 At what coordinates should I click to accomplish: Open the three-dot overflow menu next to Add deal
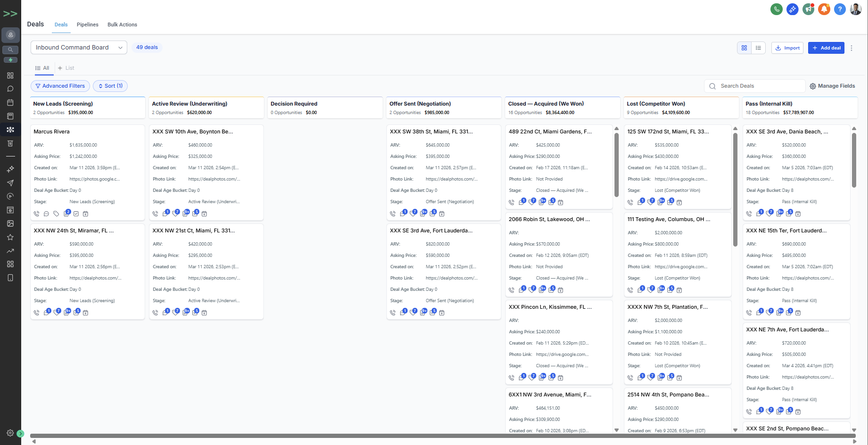(x=852, y=48)
